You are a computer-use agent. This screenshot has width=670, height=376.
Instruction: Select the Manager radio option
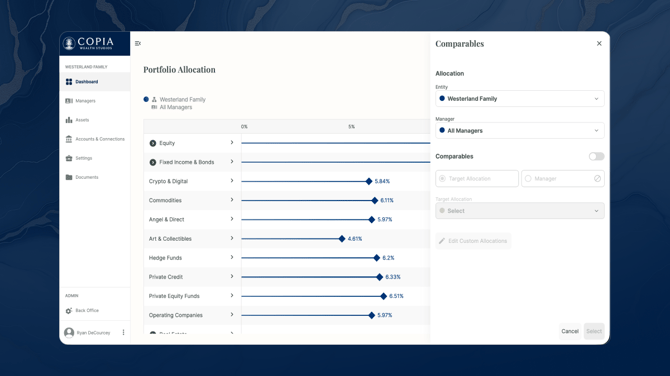coord(563,179)
